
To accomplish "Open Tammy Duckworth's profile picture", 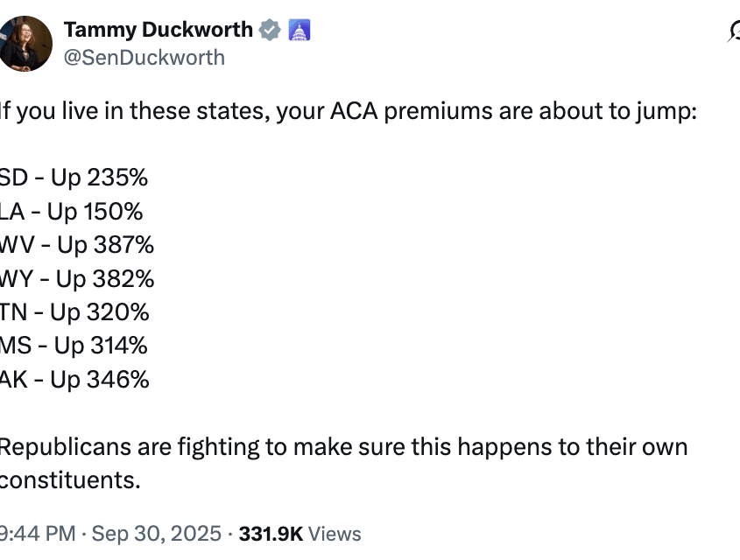I will coord(26,44).
